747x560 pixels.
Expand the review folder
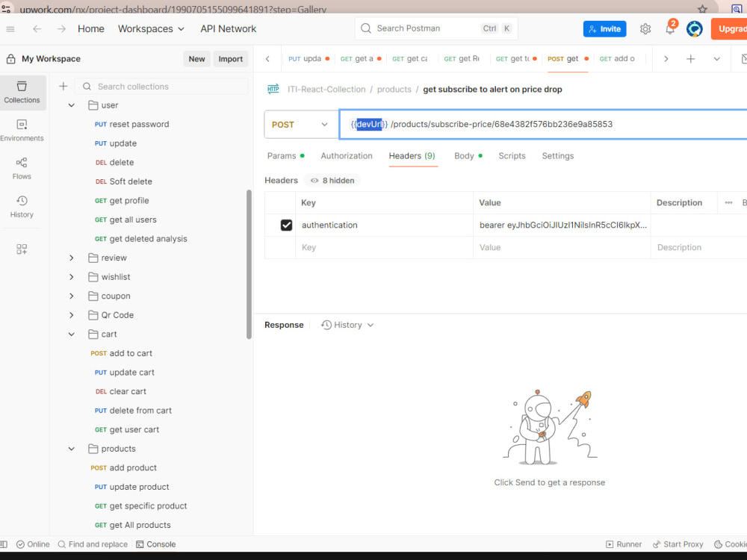72,258
